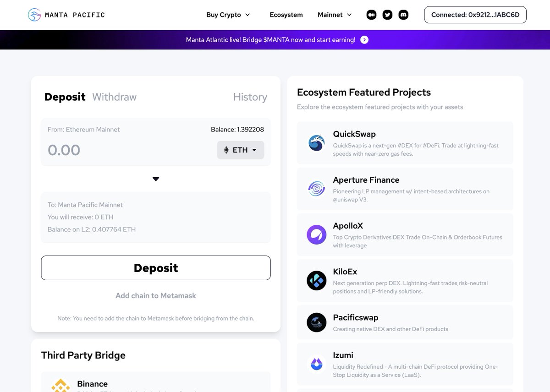Click the Connected wallet address button
Screen dimensions: 550x392
475,15
